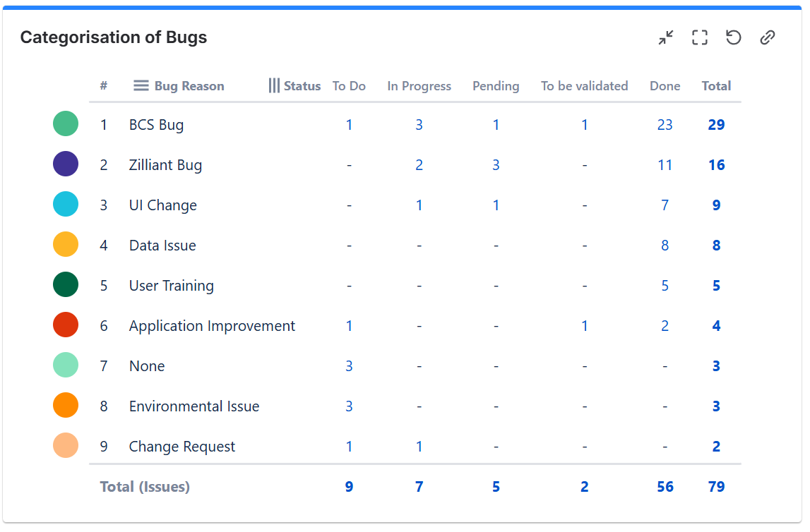This screenshot has width=810, height=532.
Task: Sort by the In Progress column header
Action: pos(419,86)
